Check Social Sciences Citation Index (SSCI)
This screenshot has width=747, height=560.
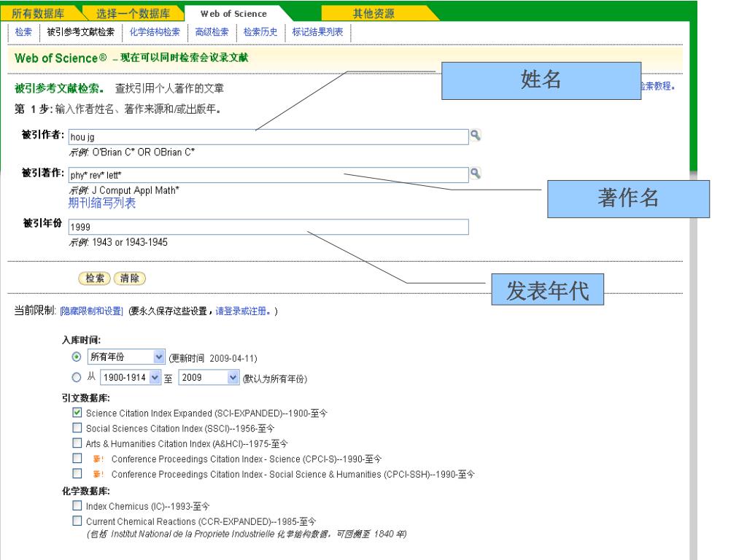tap(77, 427)
